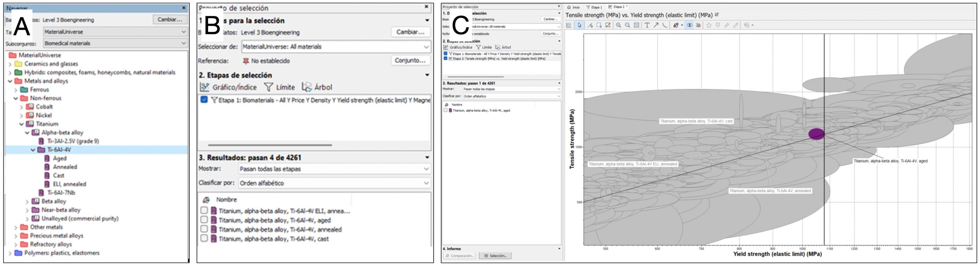
Task: Click the hide failed records icon
Action: 699,25
